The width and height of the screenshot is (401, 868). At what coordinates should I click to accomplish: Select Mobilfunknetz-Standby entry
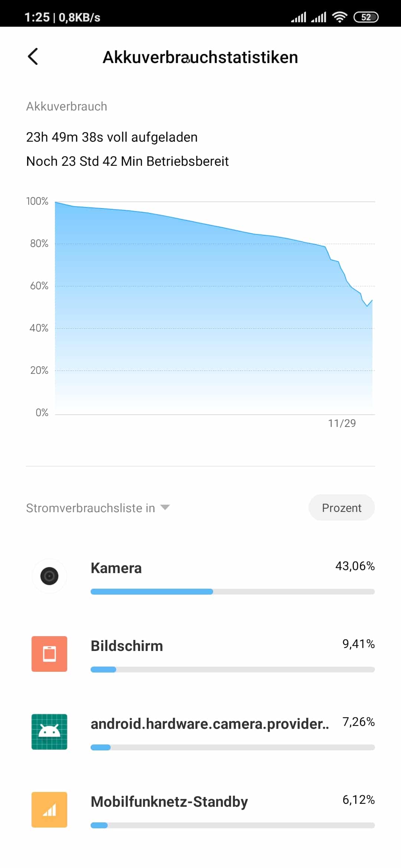click(200, 810)
